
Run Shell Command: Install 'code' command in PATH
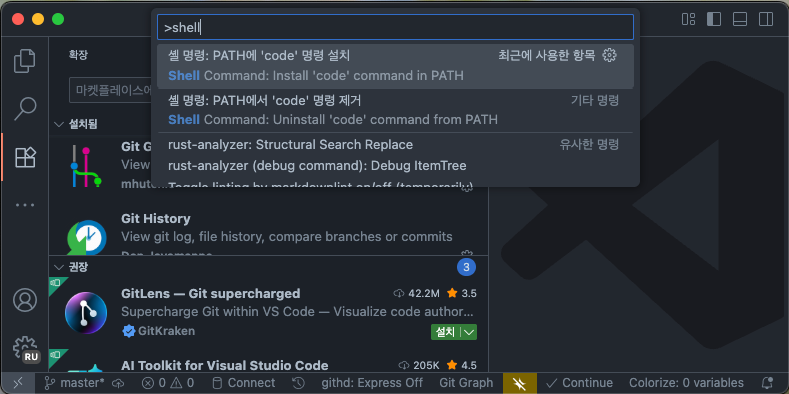pos(395,66)
